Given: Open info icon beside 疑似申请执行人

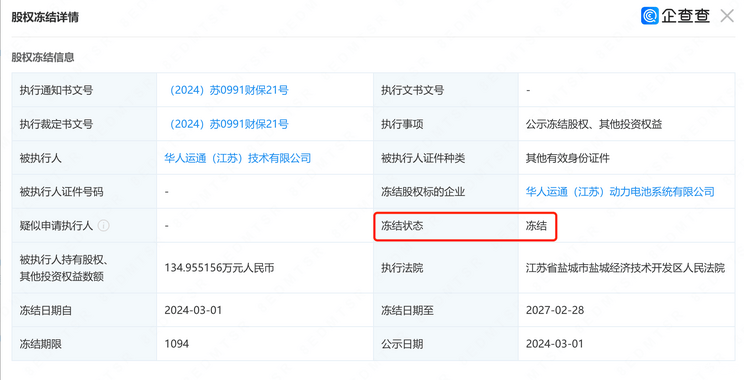Looking at the screenshot, I should pos(103,225).
